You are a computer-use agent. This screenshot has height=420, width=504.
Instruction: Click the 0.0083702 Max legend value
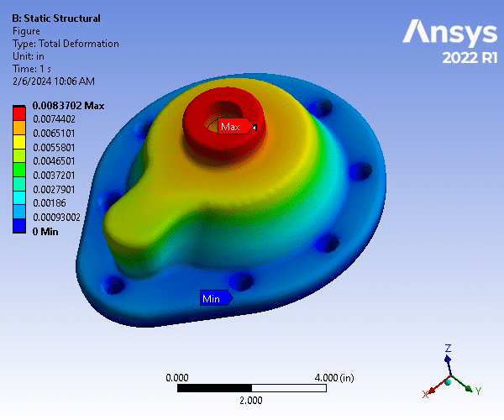[x=67, y=105]
